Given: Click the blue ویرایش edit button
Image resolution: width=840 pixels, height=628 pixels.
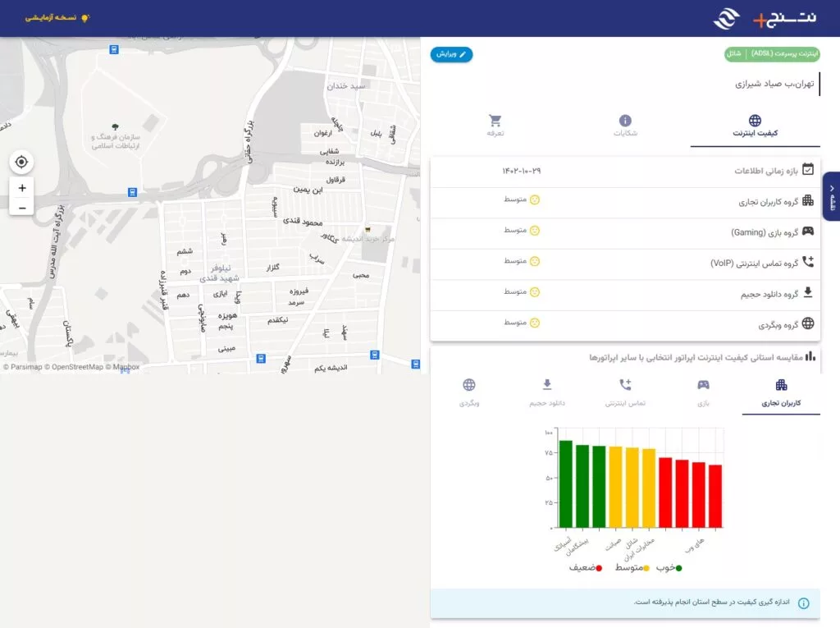Looking at the screenshot, I should (451, 54).
